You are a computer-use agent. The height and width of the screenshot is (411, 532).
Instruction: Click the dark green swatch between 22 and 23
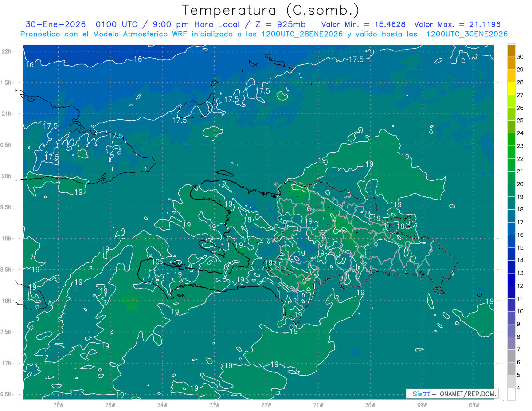point(511,153)
